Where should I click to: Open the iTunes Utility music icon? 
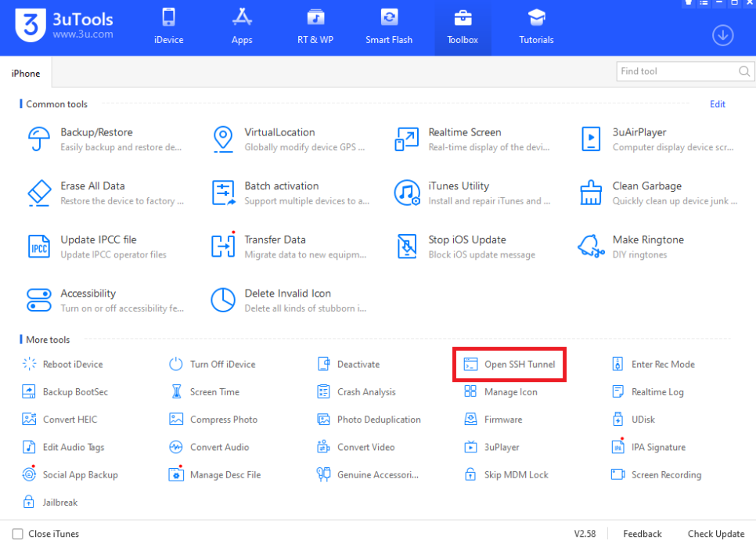407,193
